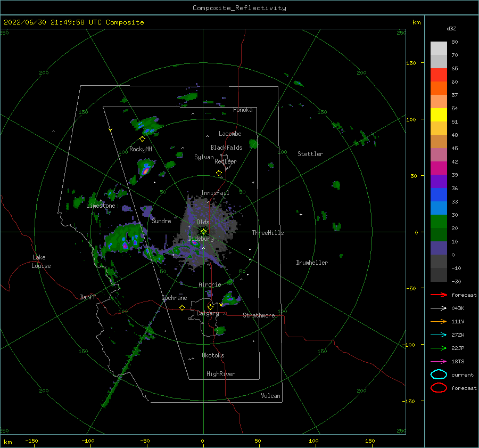The image size is (479, 448).
Task: Click the ThreeHills label
Action: [x=268, y=233]
